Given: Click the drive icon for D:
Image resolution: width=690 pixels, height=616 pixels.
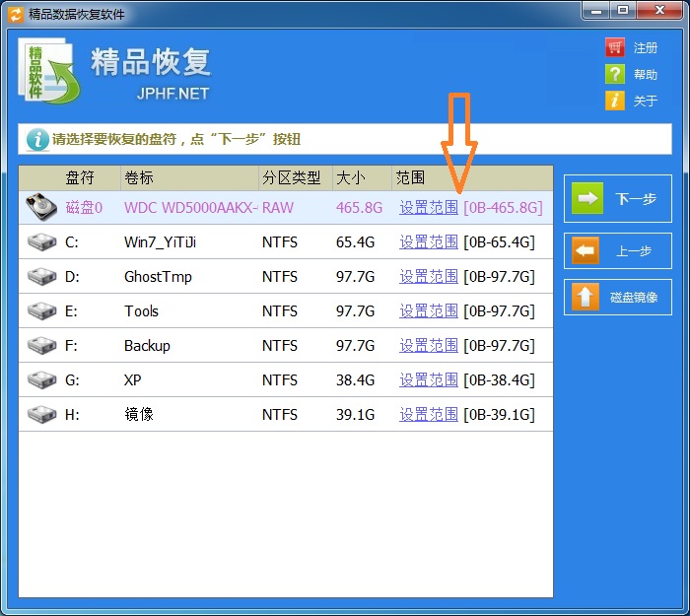Looking at the screenshot, I should 41,276.
